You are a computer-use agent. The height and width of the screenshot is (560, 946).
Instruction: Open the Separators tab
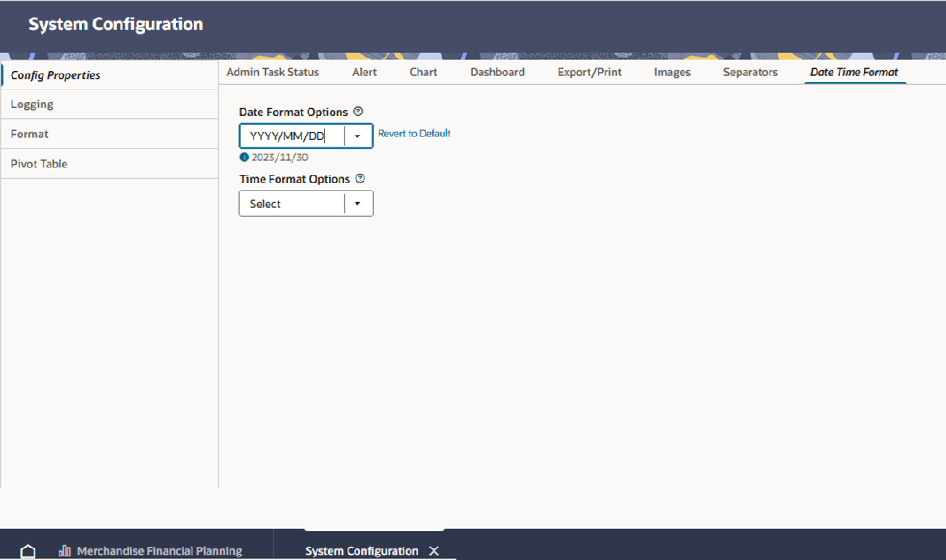coord(751,73)
